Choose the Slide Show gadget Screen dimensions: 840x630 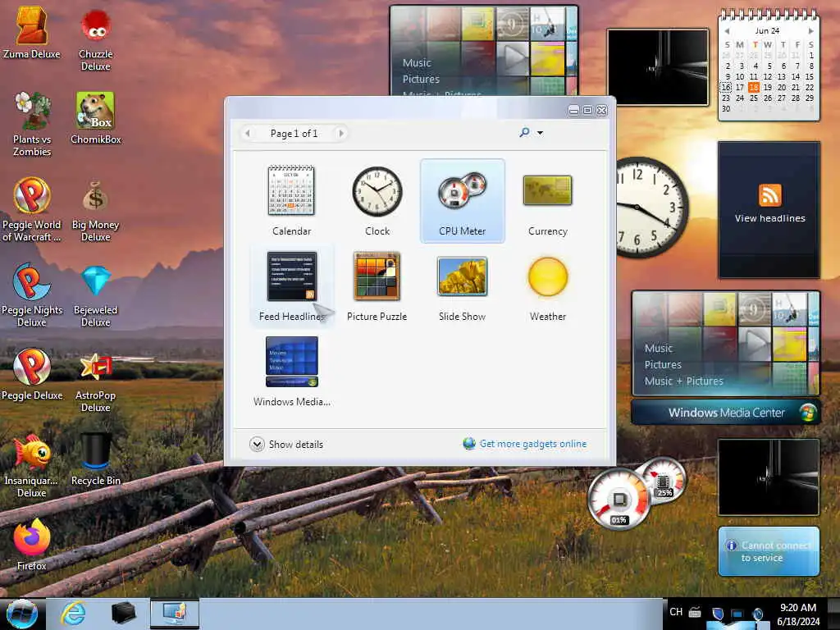pyautogui.click(x=463, y=286)
